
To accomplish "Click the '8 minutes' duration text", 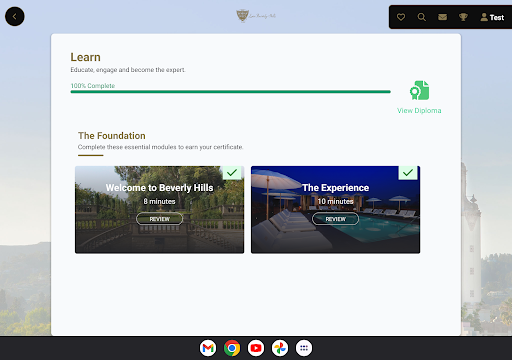I will (x=159, y=201).
